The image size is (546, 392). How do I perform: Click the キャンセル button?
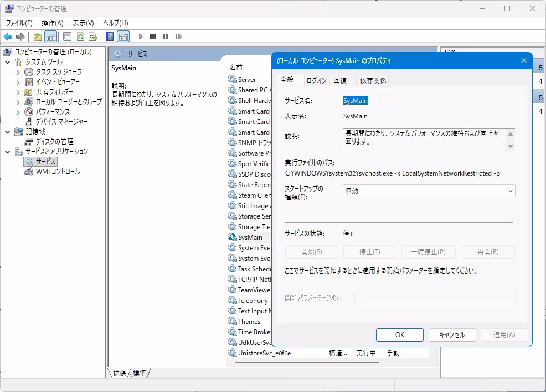(452, 335)
